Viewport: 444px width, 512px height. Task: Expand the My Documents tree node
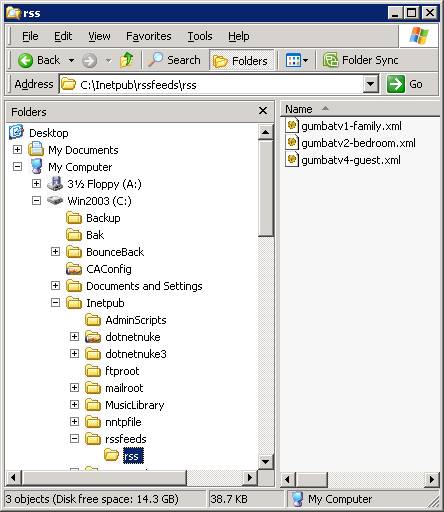pyautogui.click(x=17, y=150)
